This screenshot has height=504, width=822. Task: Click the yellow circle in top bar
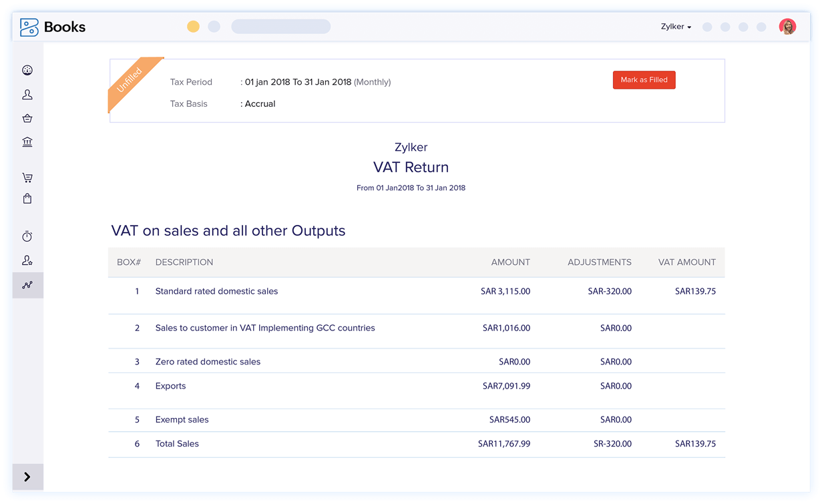tap(193, 27)
